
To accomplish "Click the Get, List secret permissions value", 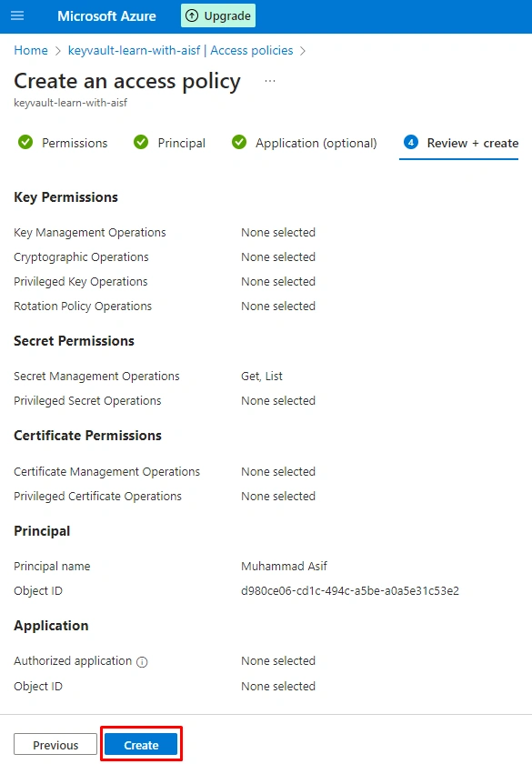I will pyautogui.click(x=262, y=377).
